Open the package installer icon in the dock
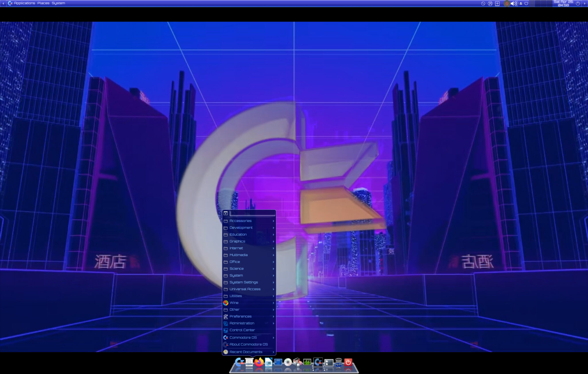The image size is (588, 374). tap(297, 362)
